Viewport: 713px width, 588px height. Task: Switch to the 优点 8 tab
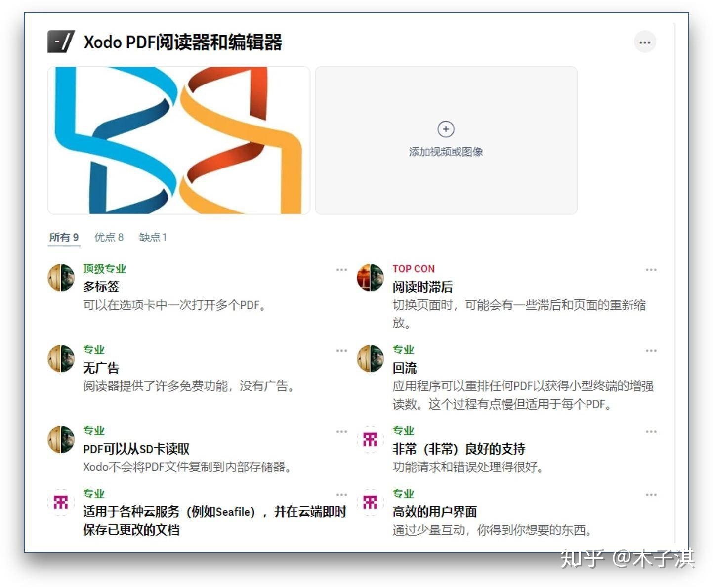(x=109, y=238)
